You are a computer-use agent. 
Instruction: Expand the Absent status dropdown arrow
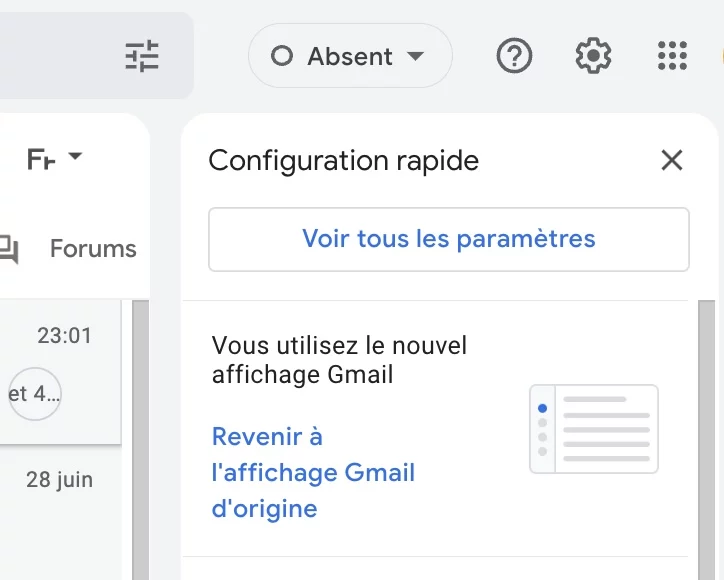coord(415,56)
